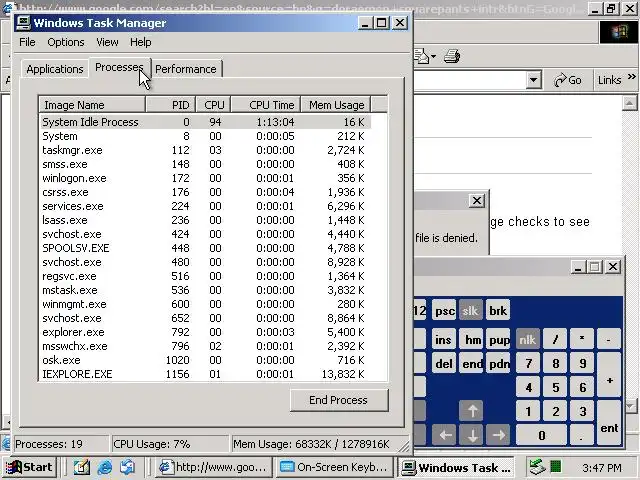The height and width of the screenshot is (480, 640).
Task: Open the Windows Start menu
Action: click(29, 467)
